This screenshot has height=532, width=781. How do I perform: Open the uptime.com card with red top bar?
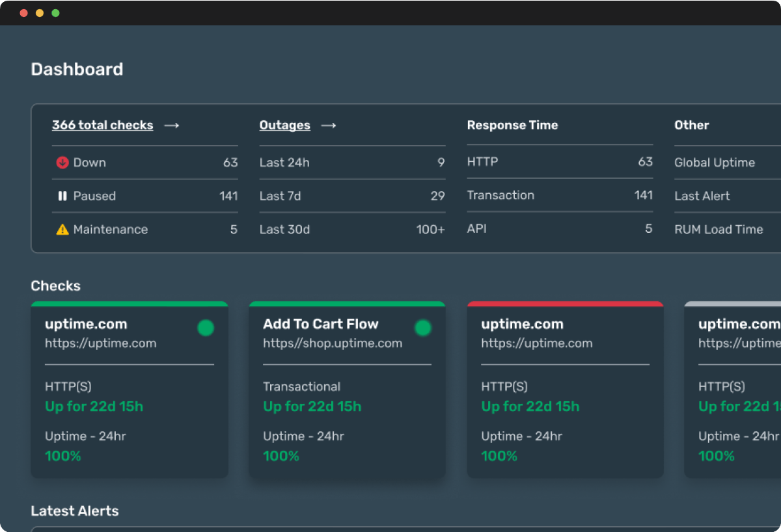click(x=522, y=324)
